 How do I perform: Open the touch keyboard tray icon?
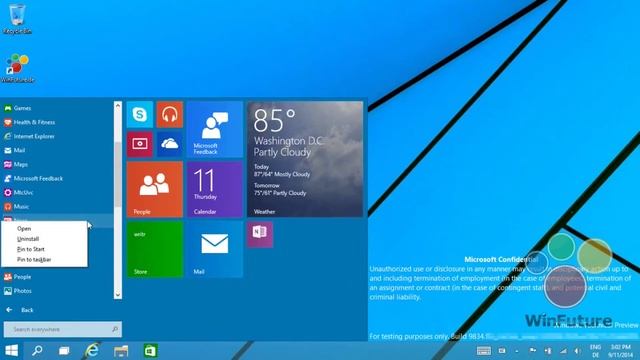pos(484,351)
